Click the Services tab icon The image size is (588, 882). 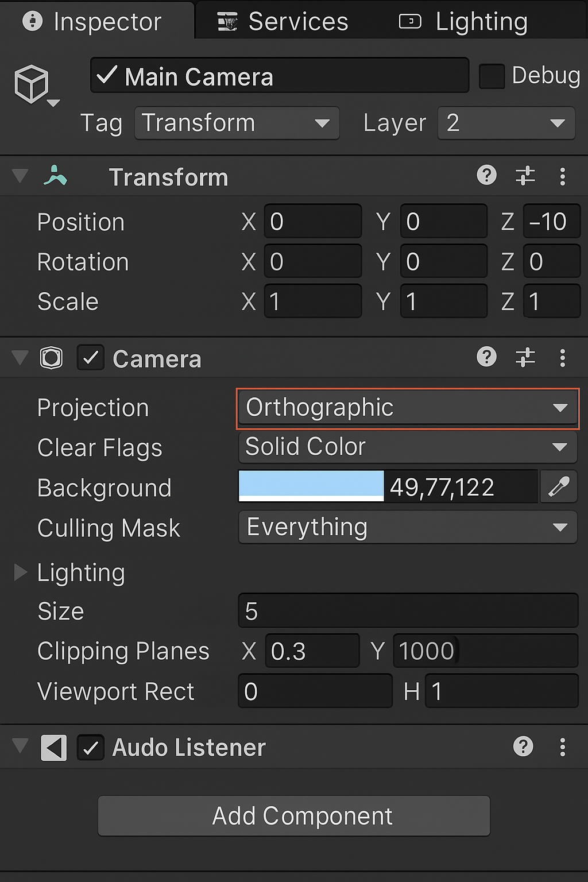227,22
